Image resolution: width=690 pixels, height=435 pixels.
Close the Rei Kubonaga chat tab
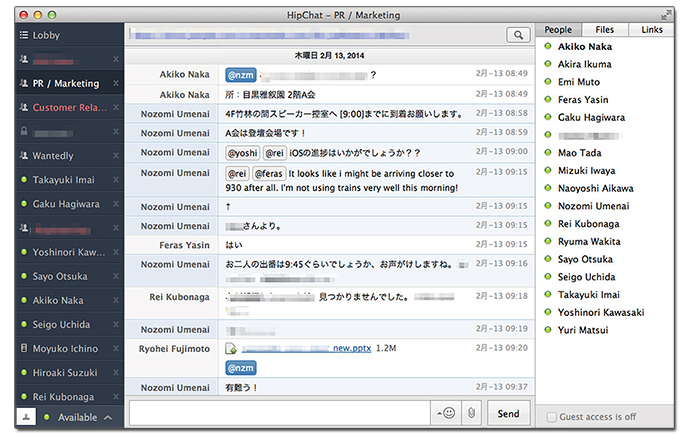(116, 396)
